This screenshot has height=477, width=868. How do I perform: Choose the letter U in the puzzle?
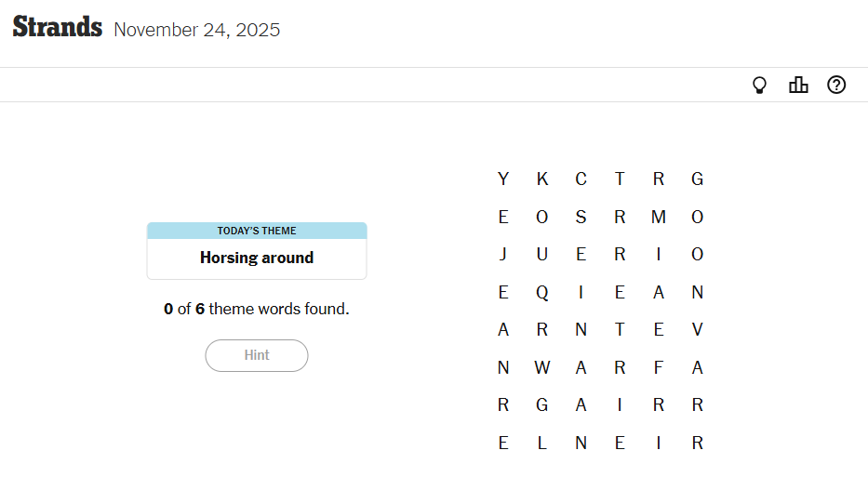(x=542, y=255)
